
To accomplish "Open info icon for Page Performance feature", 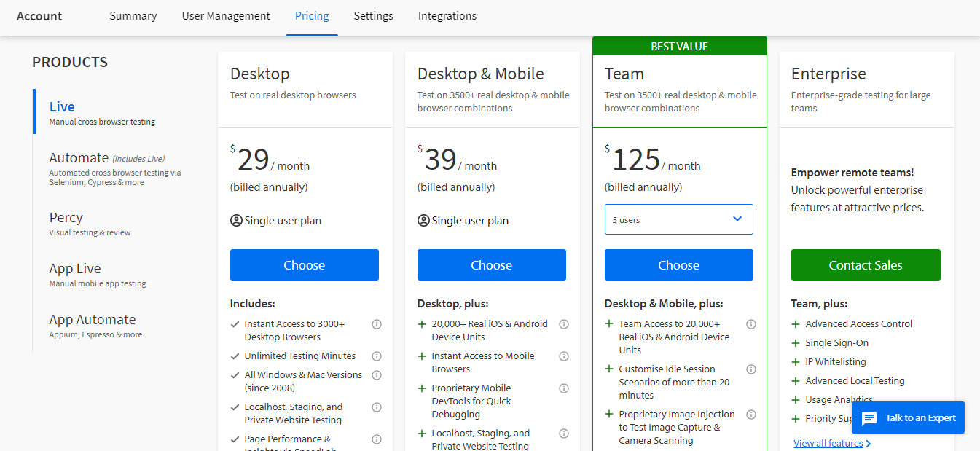I will tap(377, 439).
